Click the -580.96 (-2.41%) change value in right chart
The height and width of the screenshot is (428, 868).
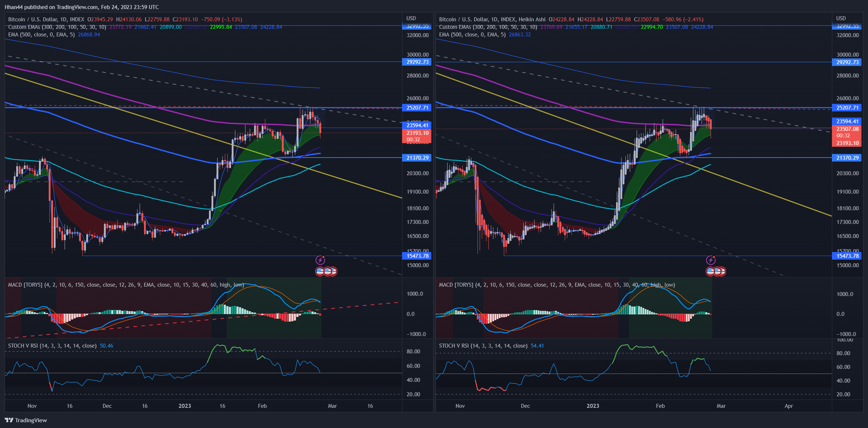point(683,19)
